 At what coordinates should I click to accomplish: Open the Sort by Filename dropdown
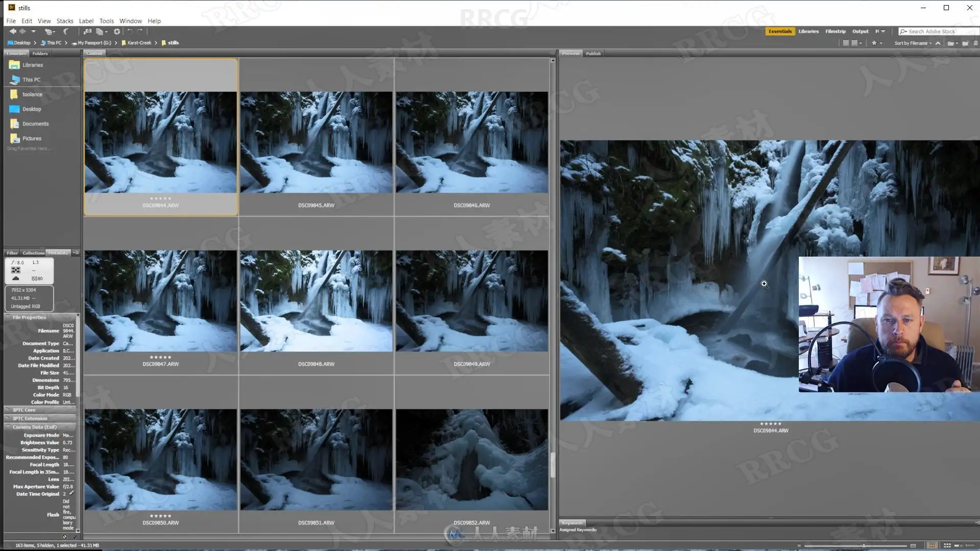(913, 43)
